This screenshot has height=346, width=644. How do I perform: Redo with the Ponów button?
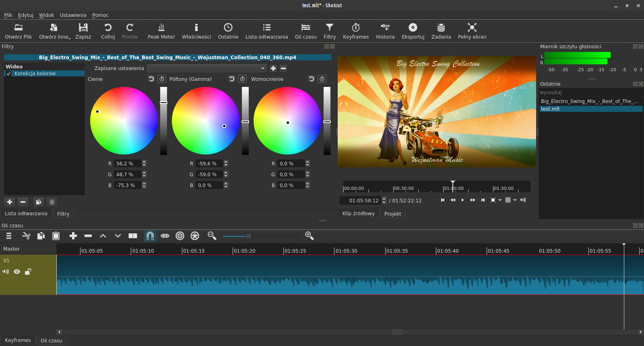point(130,31)
